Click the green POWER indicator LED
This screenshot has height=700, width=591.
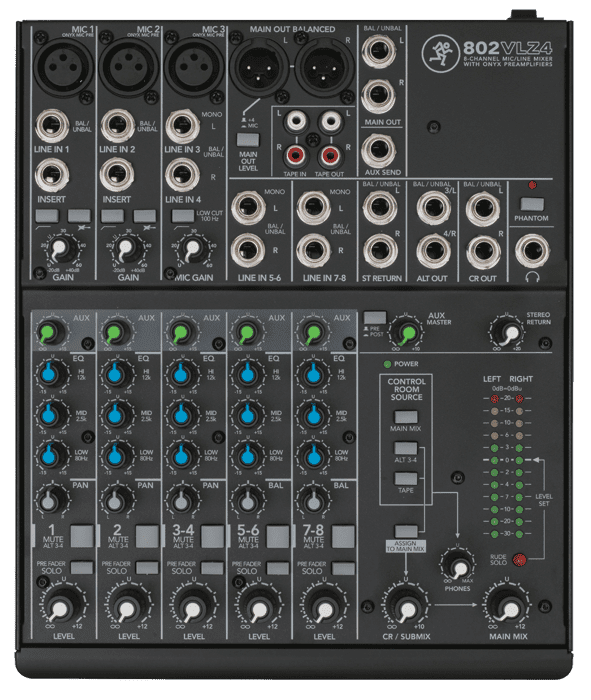click(387, 364)
